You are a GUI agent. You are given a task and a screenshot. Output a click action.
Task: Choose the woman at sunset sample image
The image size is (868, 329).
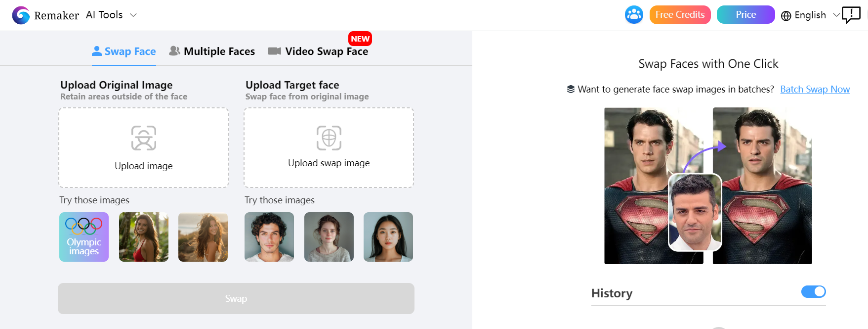203,237
